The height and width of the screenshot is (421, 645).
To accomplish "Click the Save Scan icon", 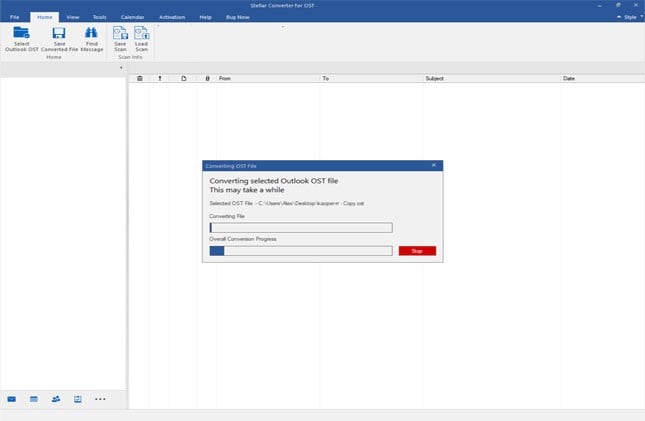I will click(120, 33).
